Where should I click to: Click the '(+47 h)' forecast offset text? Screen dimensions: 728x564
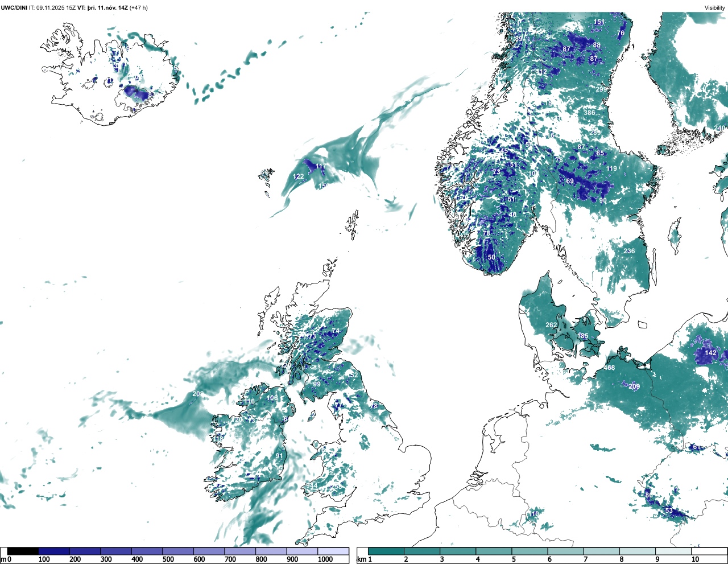[139, 7]
